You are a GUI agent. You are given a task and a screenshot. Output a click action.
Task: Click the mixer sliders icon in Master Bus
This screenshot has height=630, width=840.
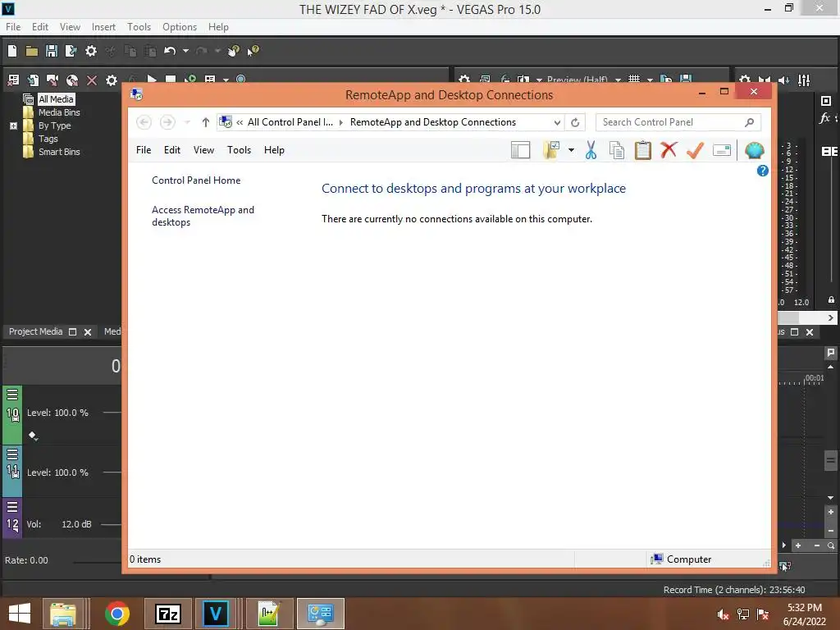tap(804, 80)
